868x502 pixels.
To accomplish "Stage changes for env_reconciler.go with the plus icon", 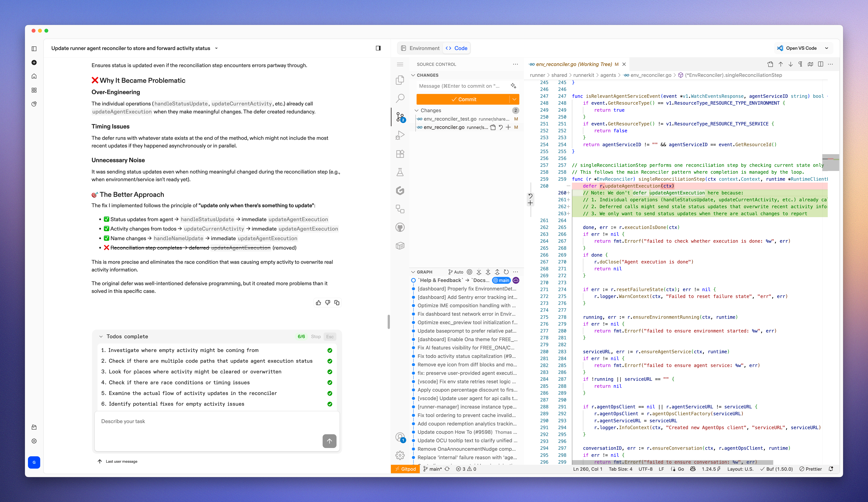I will click(x=508, y=127).
